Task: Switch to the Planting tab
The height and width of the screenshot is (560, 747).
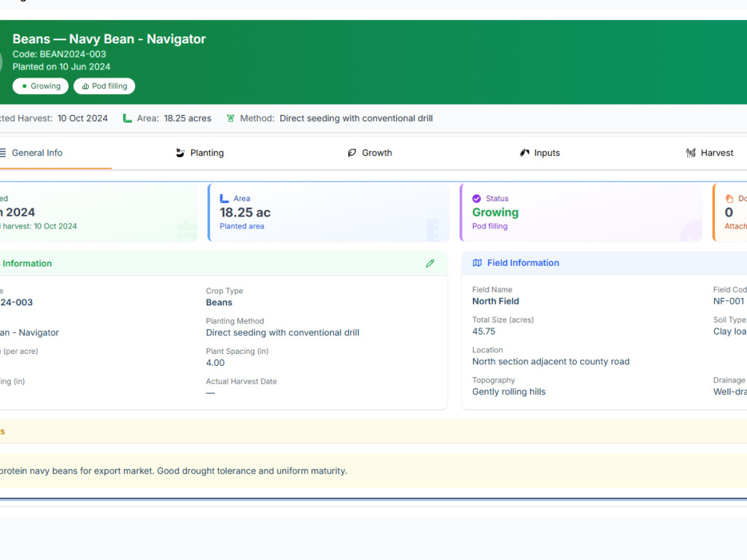Action: [x=200, y=153]
